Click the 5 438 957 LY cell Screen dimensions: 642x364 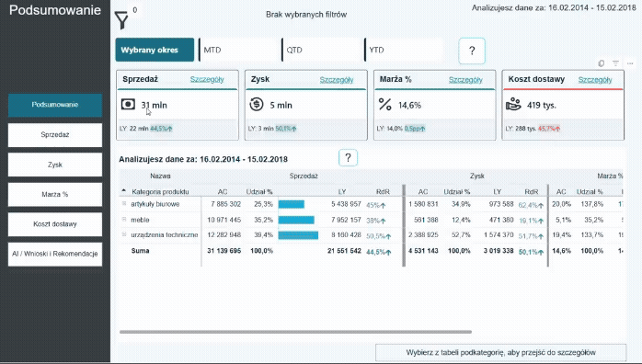pyautogui.click(x=346, y=204)
